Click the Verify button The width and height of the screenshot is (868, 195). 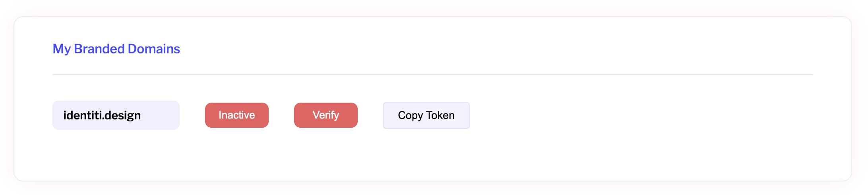tap(325, 115)
